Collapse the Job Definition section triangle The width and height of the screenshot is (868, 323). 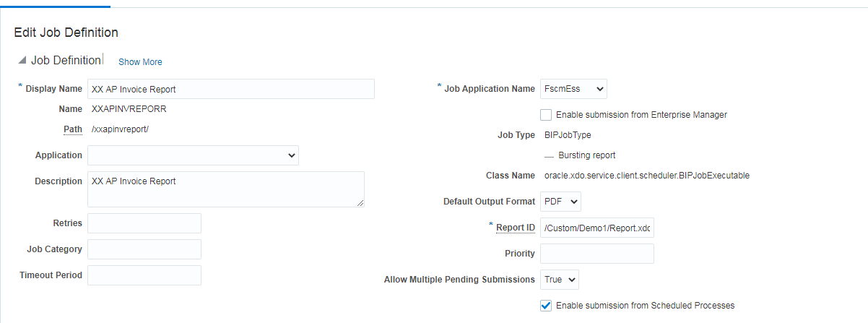tap(22, 61)
